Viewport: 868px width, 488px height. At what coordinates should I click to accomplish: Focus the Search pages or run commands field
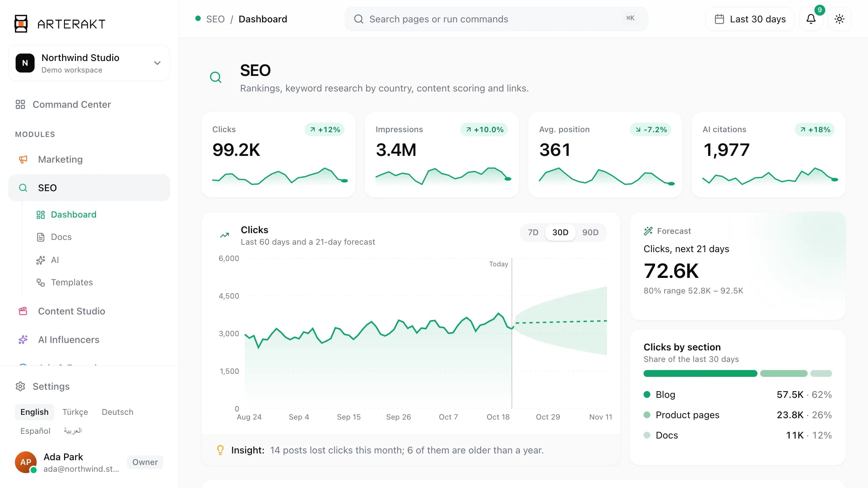[496, 19]
